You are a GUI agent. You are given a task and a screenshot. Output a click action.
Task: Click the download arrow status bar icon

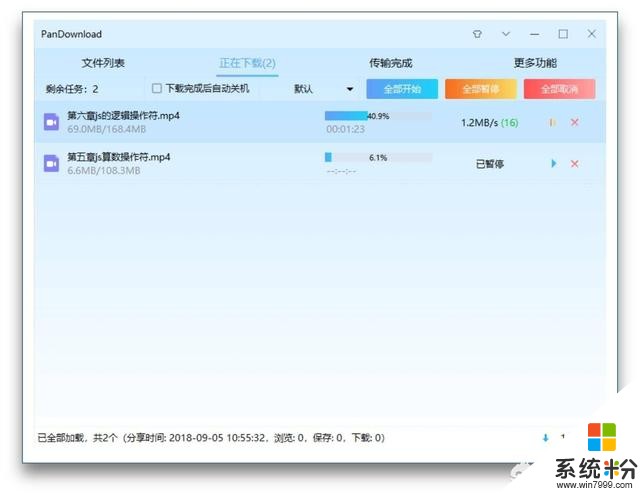coord(545,438)
